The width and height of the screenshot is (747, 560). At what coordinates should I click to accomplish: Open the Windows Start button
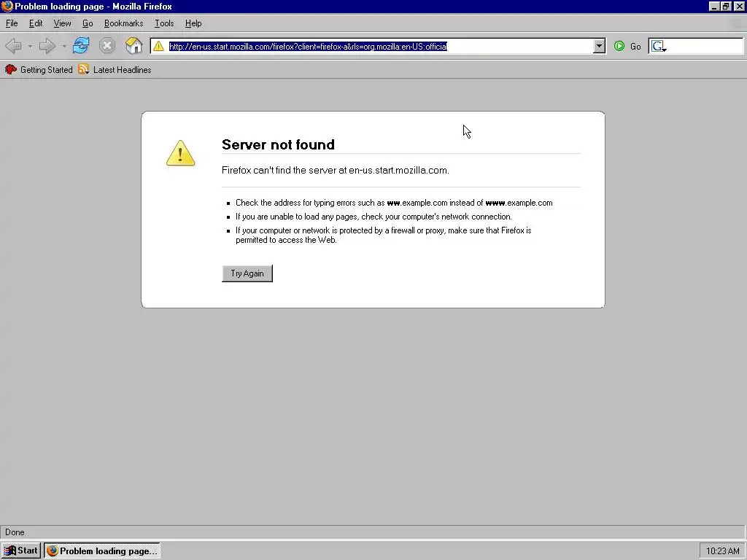[21, 551]
